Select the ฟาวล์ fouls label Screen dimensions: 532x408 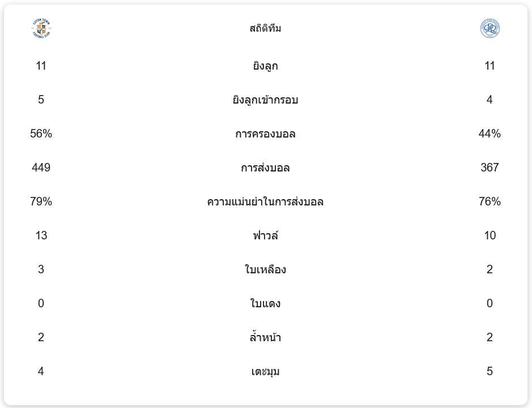point(265,236)
